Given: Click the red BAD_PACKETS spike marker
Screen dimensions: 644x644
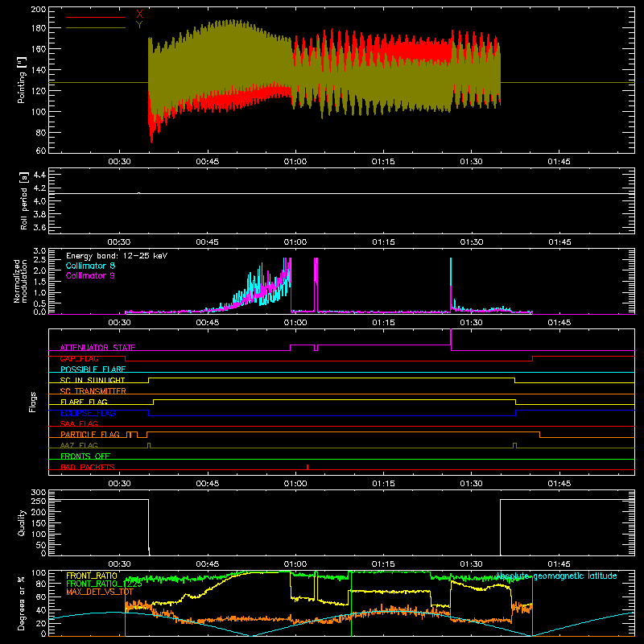Looking at the screenshot, I should [308, 467].
